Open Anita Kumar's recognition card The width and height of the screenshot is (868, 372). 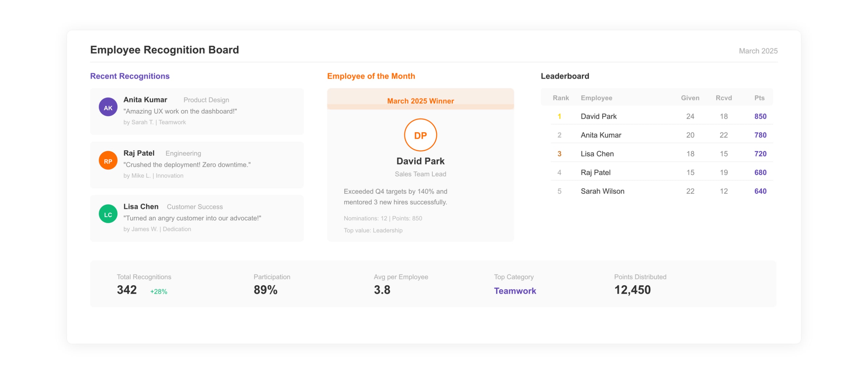[x=197, y=111]
